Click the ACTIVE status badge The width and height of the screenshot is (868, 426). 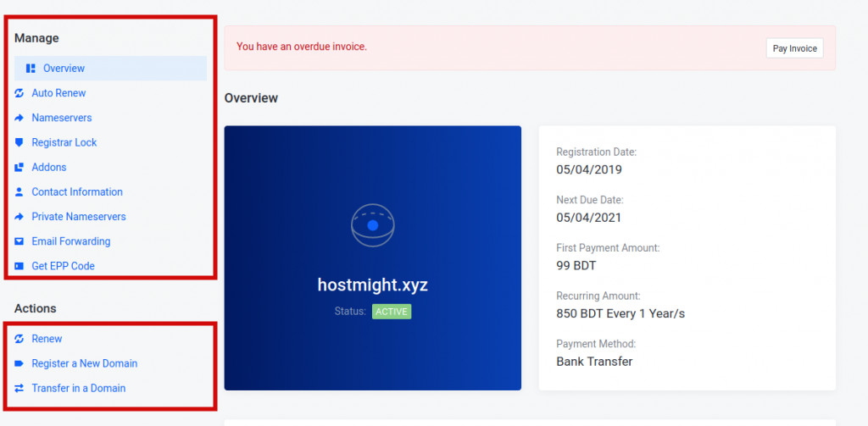pos(392,312)
